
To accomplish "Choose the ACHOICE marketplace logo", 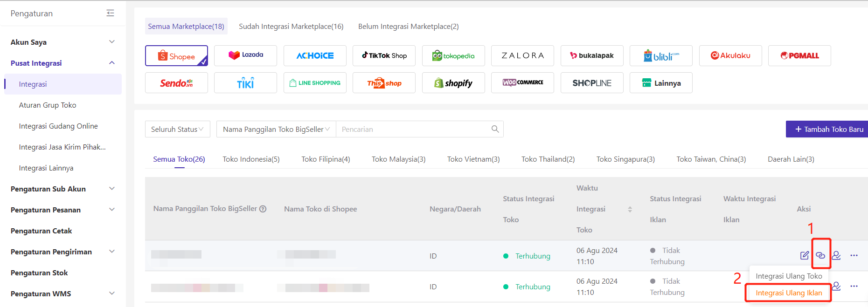I will [315, 55].
